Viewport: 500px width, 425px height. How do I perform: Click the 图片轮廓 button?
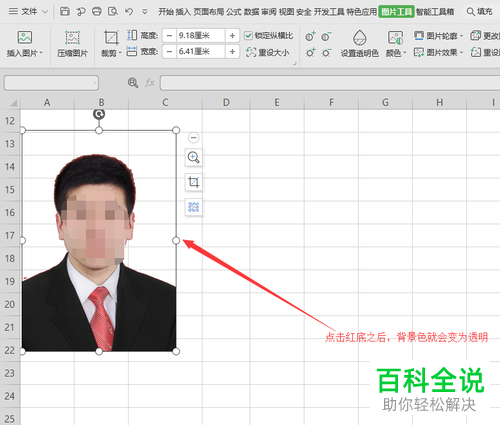pos(436,35)
